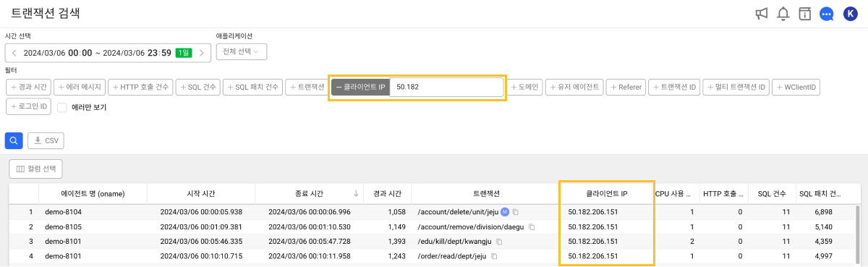Add the SQL 패치 건수 filter

pos(252,87)
